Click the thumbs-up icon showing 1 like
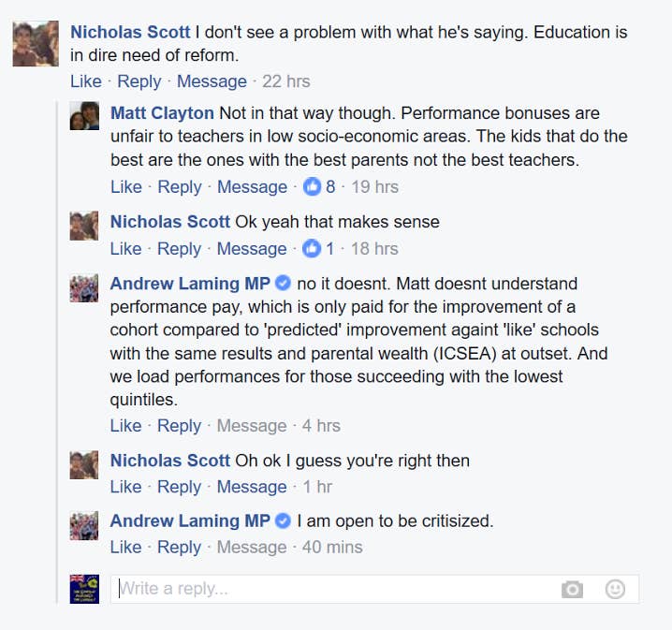Viewport: 672px width, 630px height. point(312,249)
